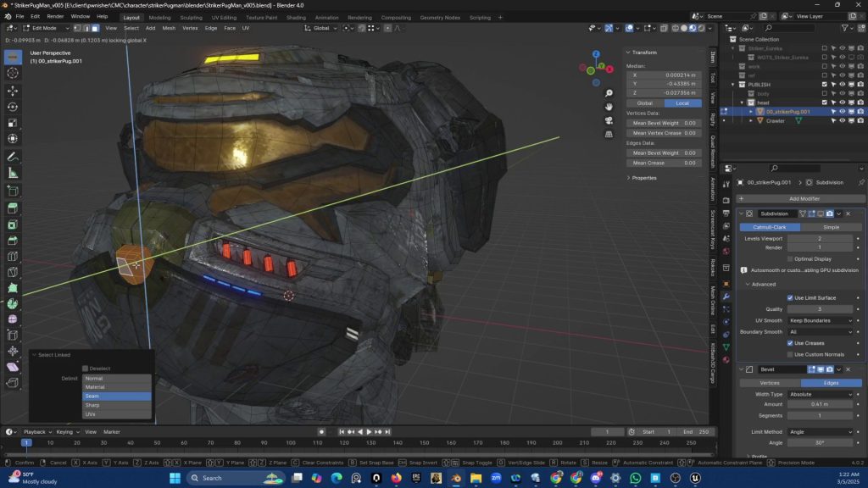Open Limit Method Angle dropdown

click(821, 432)
